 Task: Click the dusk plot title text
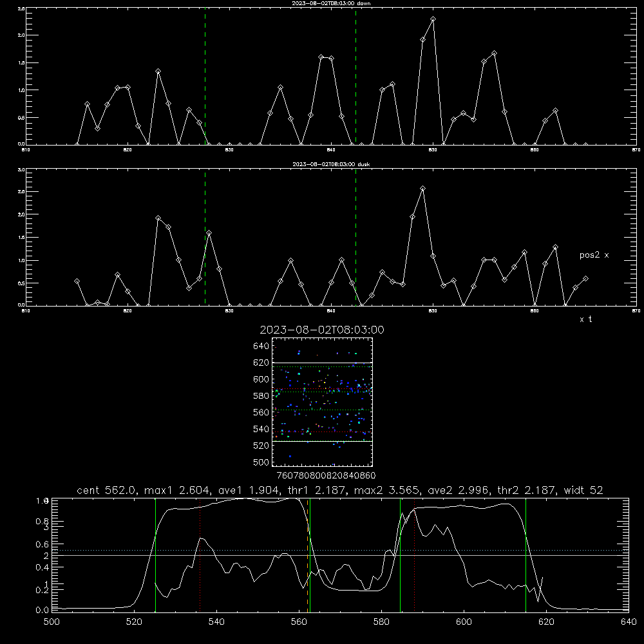[x=331, y=164]
